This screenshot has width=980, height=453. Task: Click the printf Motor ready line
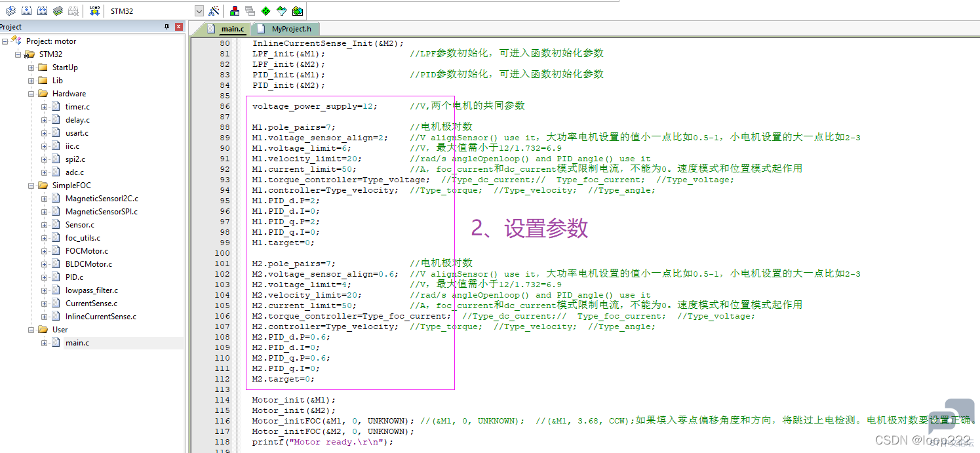click(323, 442)
